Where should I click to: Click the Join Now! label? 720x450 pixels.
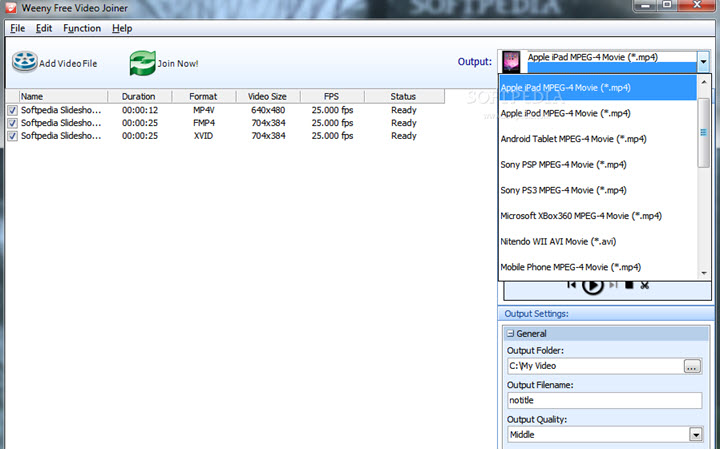point(178,64)
